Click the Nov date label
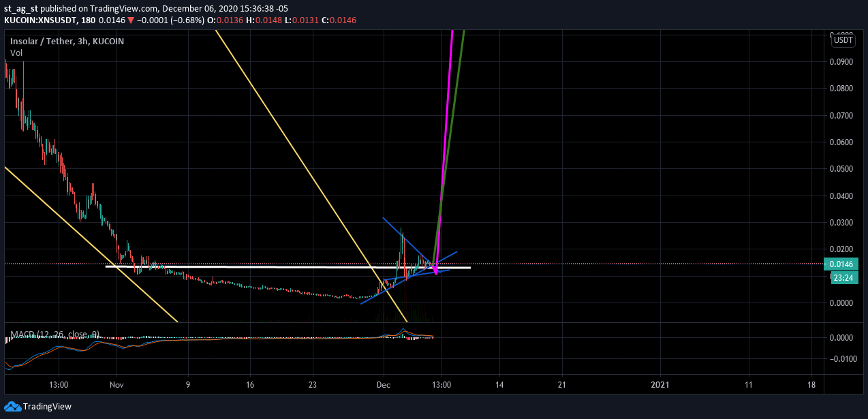This screenshot has width=868, height=419. pos(117,385)
